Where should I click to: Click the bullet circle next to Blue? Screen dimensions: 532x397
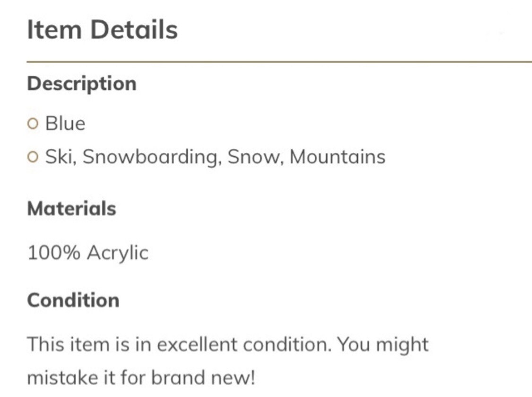coord(32,124)
